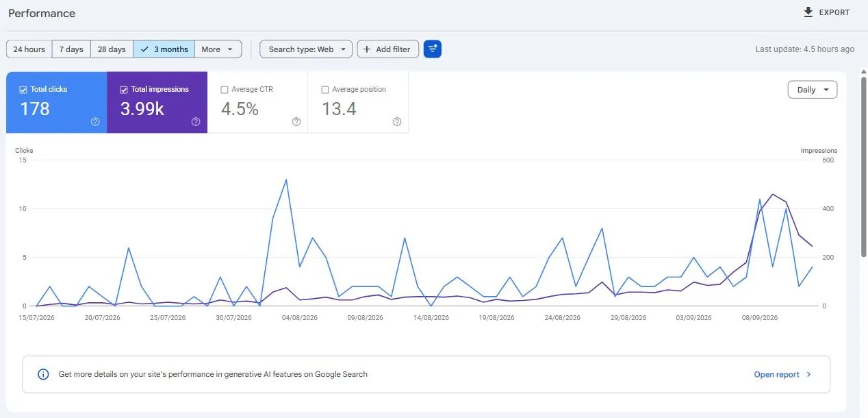The height and width of the screenshot is (418, 868).
Task: Click the Add filter button
Action: click(387, 49)
